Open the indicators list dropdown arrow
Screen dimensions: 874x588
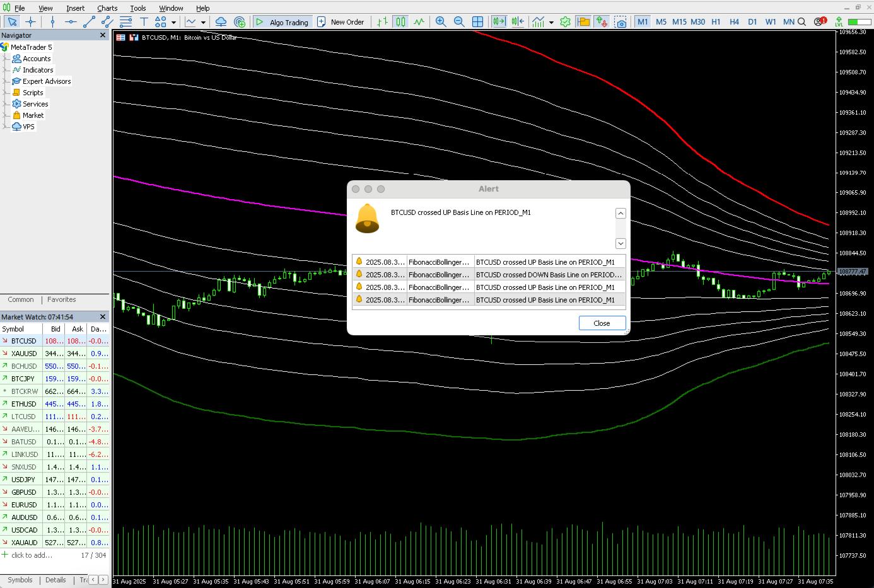point(203,22)
